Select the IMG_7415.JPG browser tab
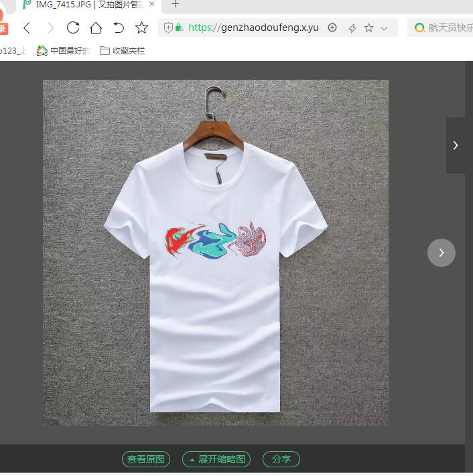The image size is (473, 476). coord(84,5)
